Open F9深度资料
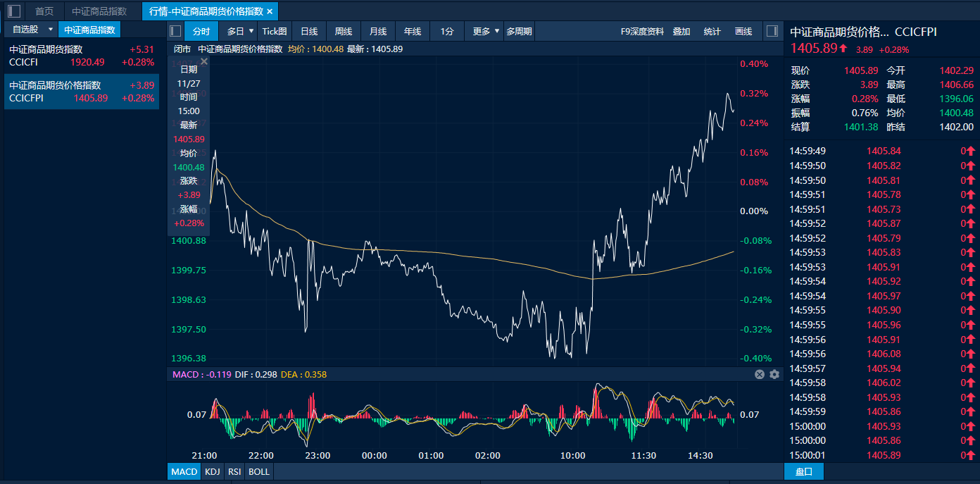Image resolution: width=980 pixels, height=484 pixels. [x=641, y=31]
